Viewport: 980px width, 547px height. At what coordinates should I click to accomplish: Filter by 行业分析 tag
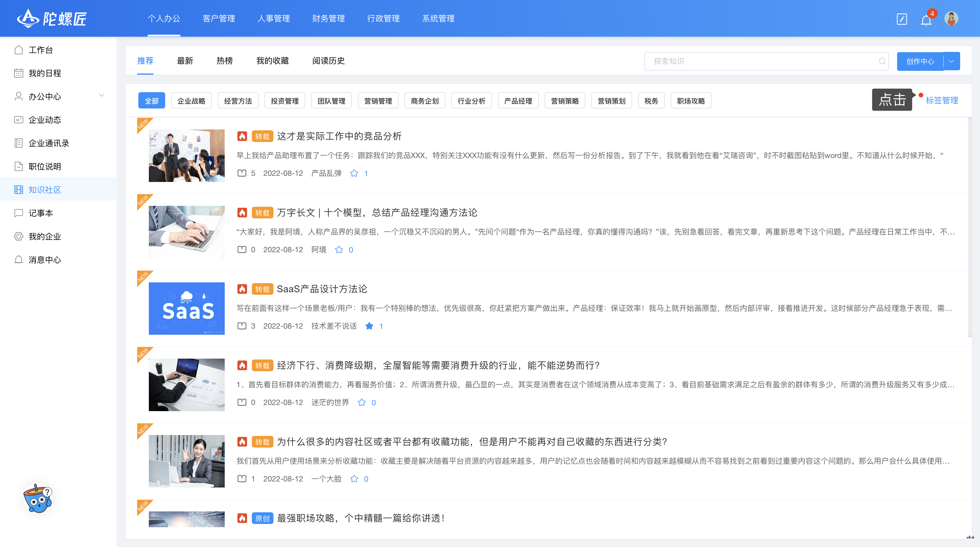[x=472, y=100]
